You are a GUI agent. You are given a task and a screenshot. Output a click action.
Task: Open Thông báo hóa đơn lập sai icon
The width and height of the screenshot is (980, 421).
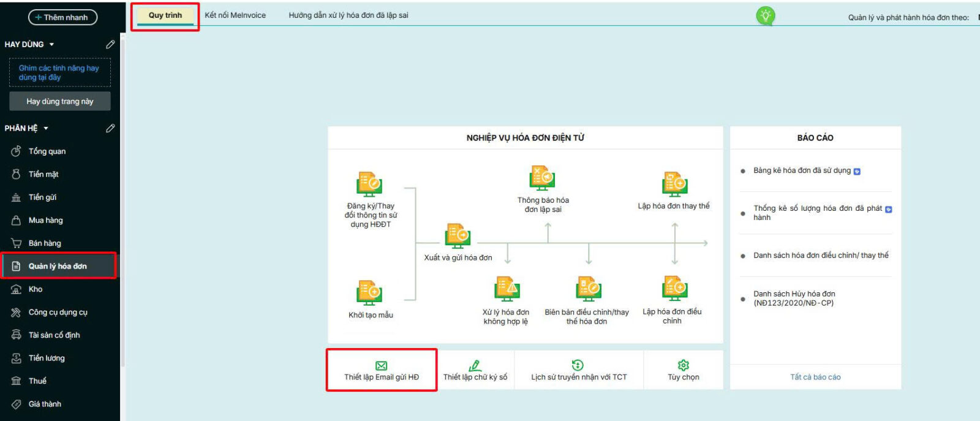[x=542, y=178]
